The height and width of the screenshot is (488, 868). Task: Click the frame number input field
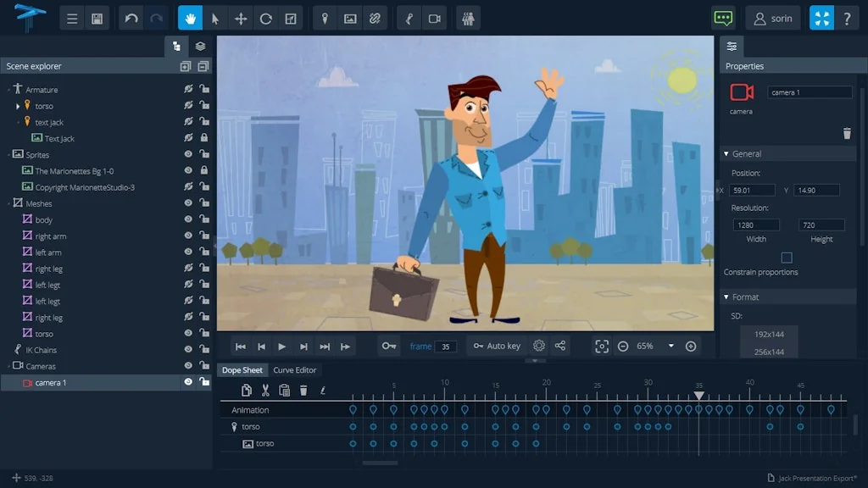pos(448,346)
